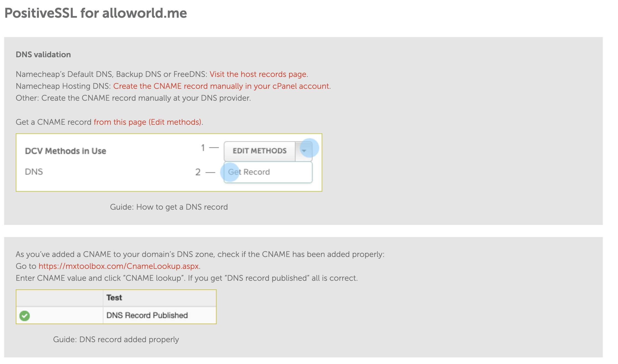Open the mxtoolbox CnameLookup URL link
618x364 pixels.
[119, 266]
